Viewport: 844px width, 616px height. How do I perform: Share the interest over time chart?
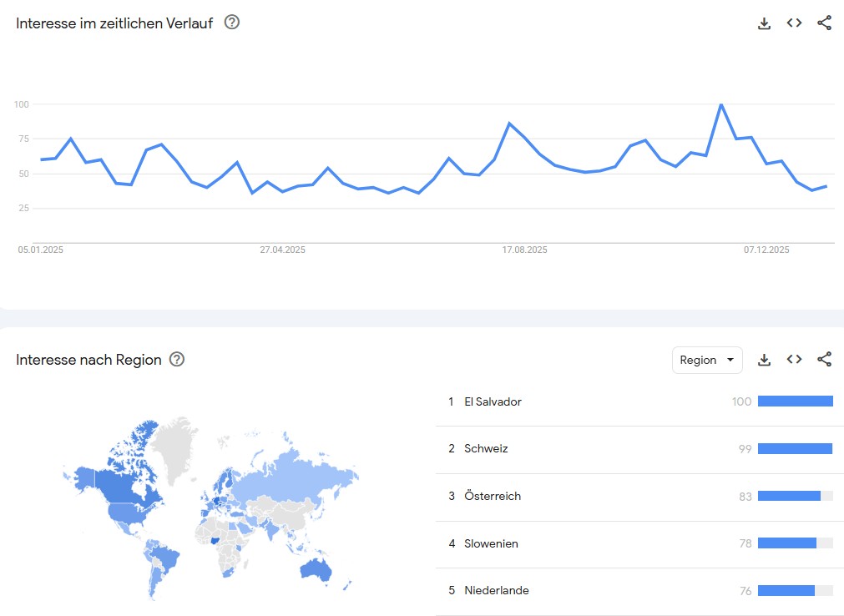(824, 23)
